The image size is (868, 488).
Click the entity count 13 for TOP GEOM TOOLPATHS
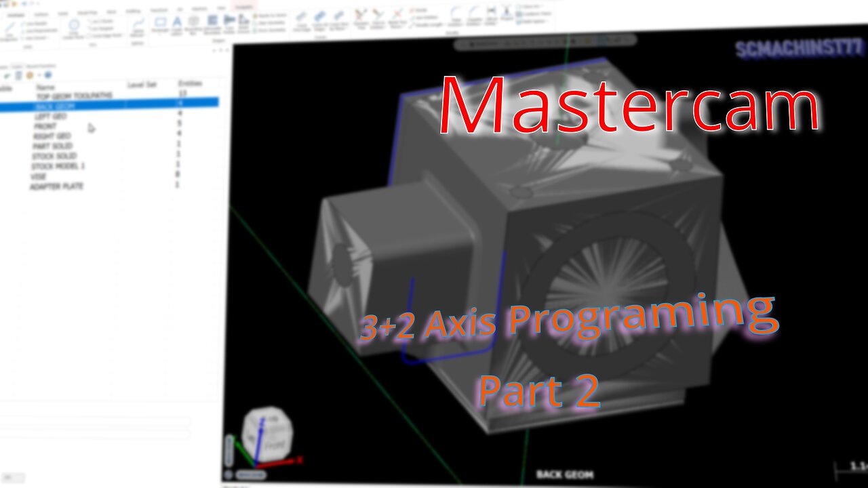coord(182,93)
